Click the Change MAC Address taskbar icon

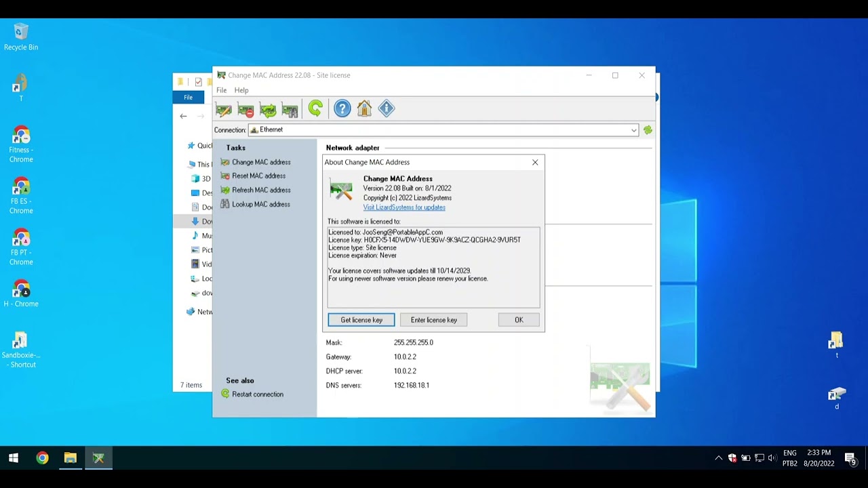coord(98,458)
